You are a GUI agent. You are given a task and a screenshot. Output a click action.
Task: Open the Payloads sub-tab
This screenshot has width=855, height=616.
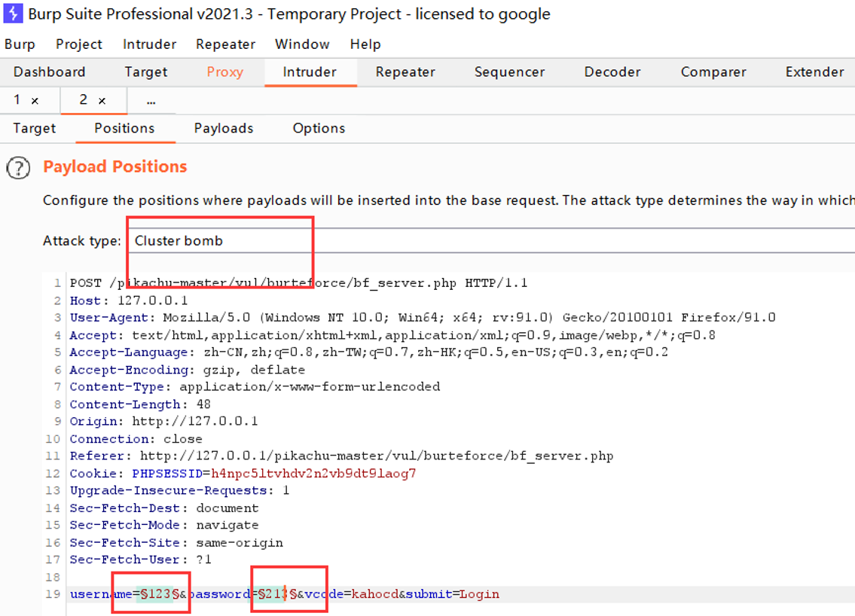pyautogui.click(x=224, y=128)
